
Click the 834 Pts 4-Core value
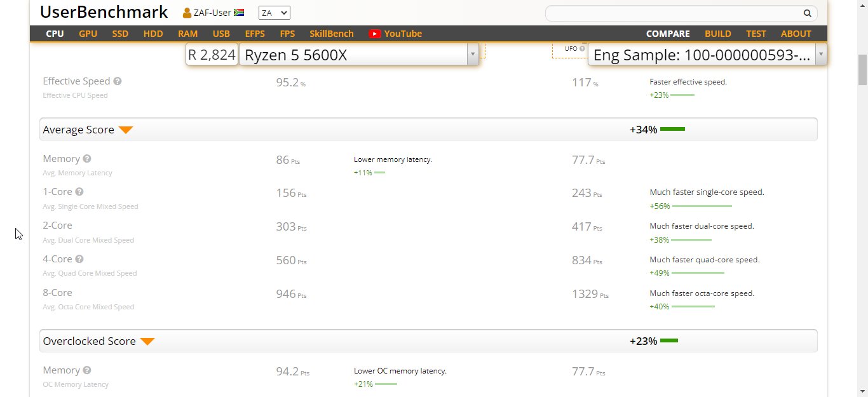pos(587,260)
